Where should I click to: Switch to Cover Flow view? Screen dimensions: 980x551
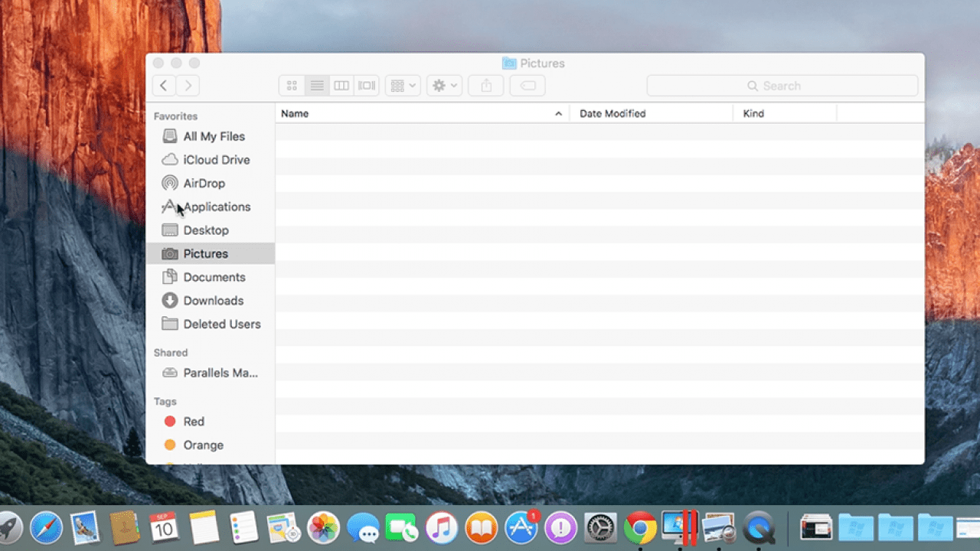367,86
